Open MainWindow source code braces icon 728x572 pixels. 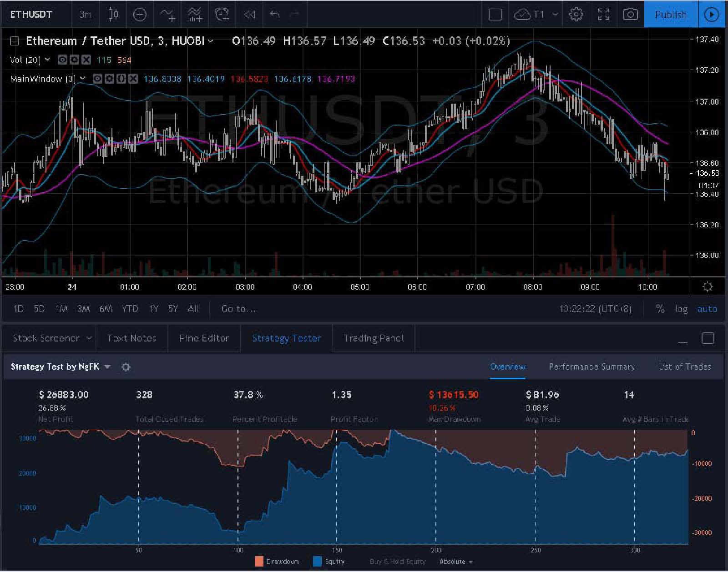[x=121, y=79]
